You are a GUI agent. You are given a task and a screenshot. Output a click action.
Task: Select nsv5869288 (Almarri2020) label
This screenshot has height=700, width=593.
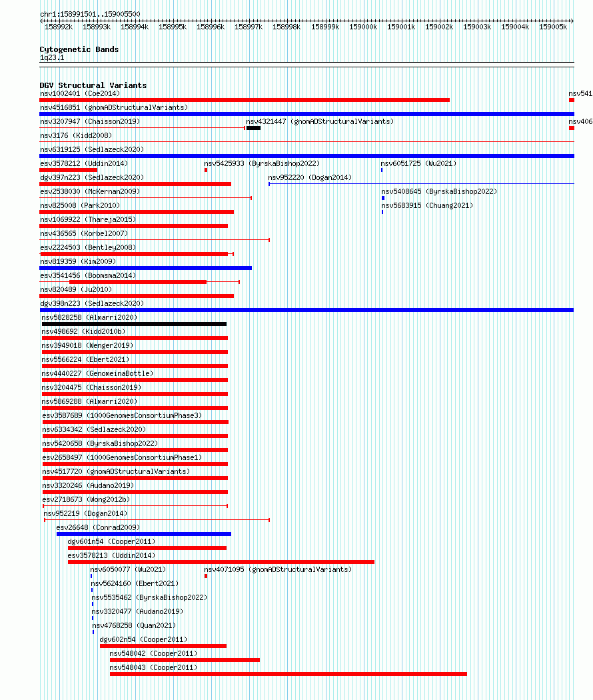(89, 401)
